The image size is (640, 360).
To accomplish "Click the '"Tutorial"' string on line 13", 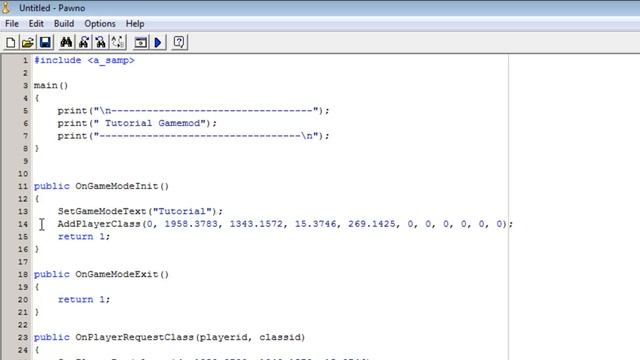I will coord(182,211).
